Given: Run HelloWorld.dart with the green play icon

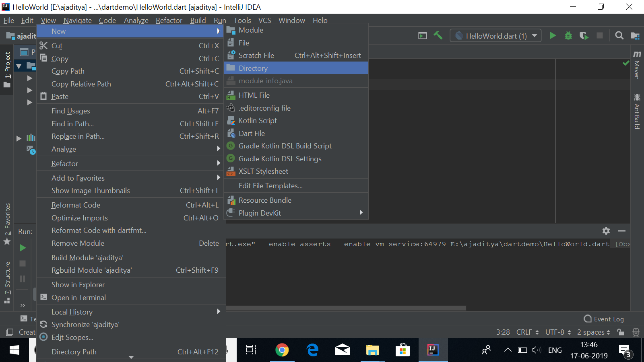Looking at the screenshot, I should (553, 35).
